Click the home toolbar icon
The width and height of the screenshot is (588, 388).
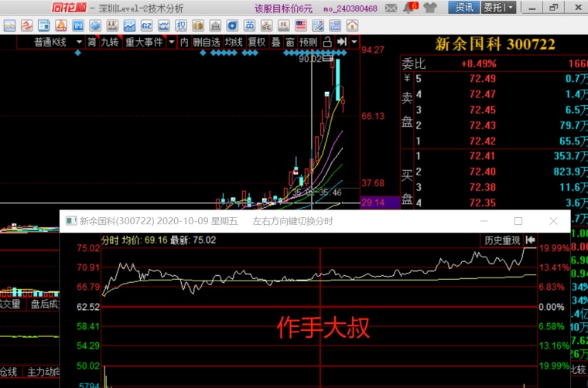point(352,26)
